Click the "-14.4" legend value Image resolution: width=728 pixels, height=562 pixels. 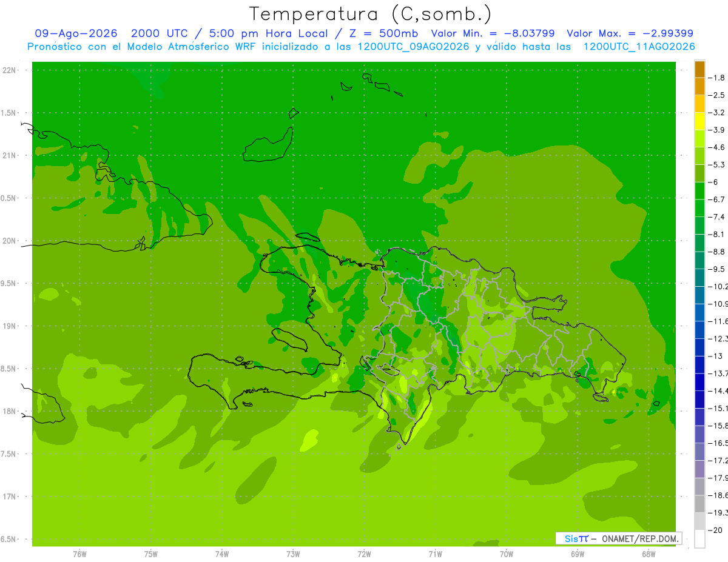tap(718, 390)
